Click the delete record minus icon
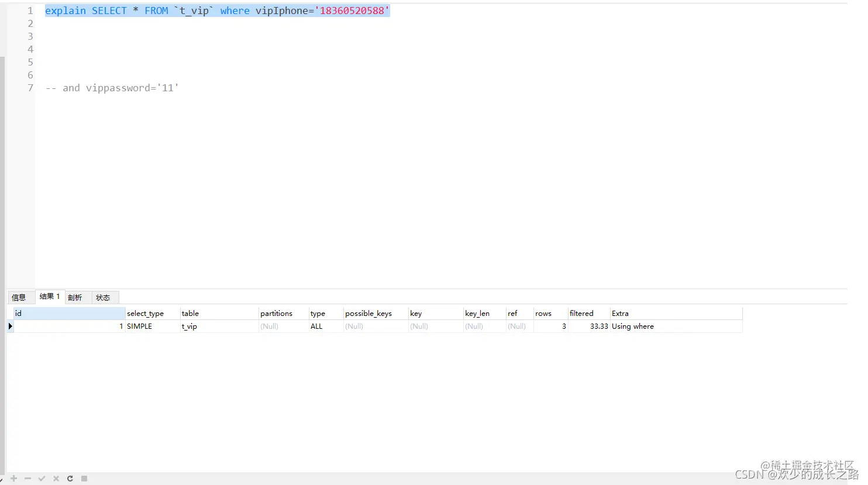Screen dimensions: 868x485 click(x=27, y=479)
